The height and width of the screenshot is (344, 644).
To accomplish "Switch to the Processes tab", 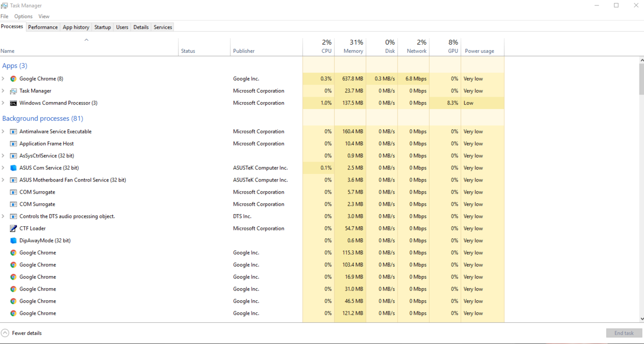I will click(12, 27).
